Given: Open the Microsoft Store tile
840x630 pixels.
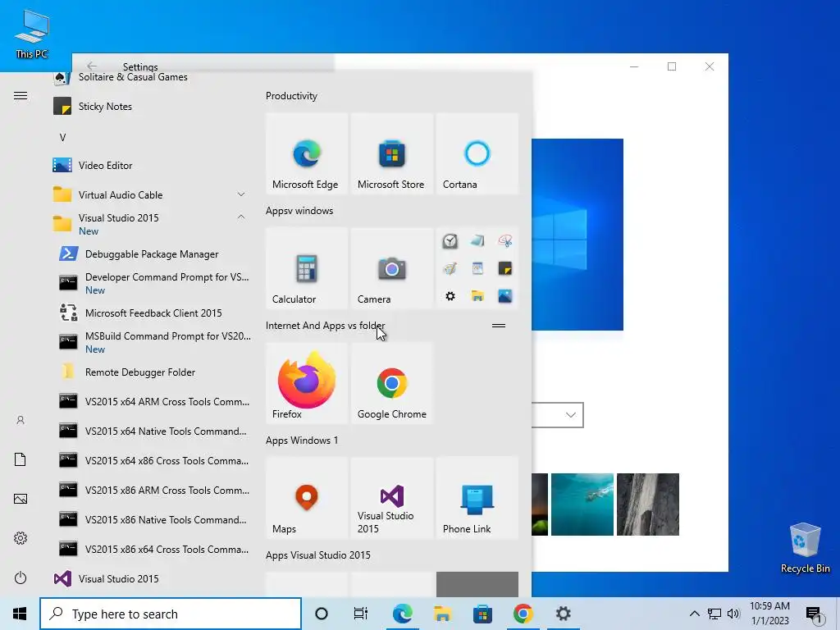Looking at the screenshot, I should [x=391, y=153].
